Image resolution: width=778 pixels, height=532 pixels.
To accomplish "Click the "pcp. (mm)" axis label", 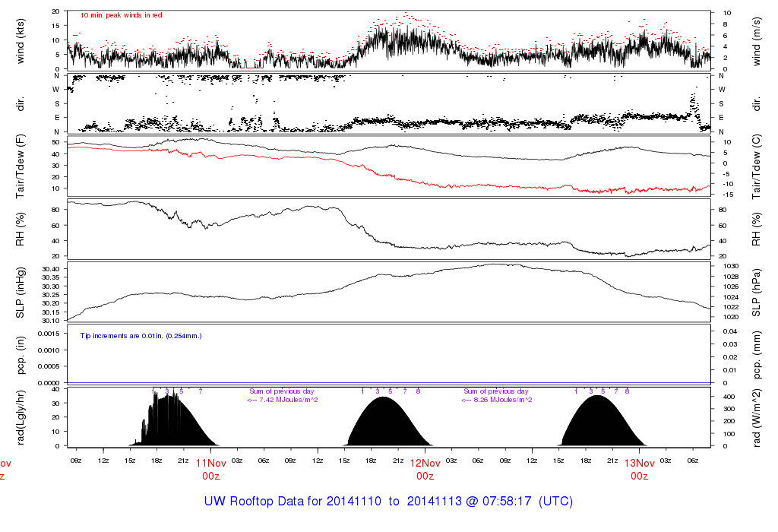I will click(757, 354).
